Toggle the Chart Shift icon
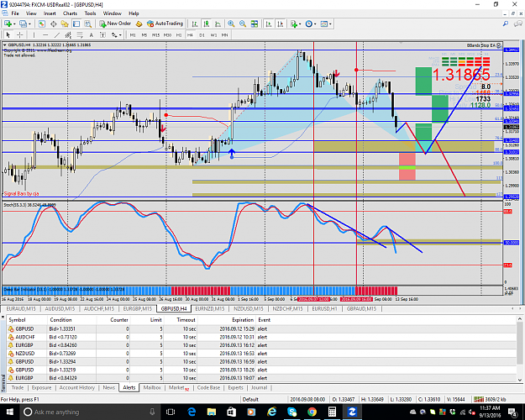The image size is (525, 420). [281, 24]
